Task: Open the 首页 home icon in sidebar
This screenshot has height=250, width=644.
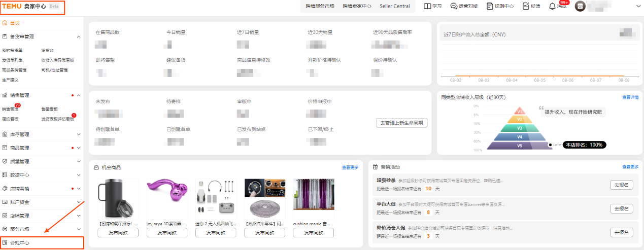Action: [x=5, y=23]
